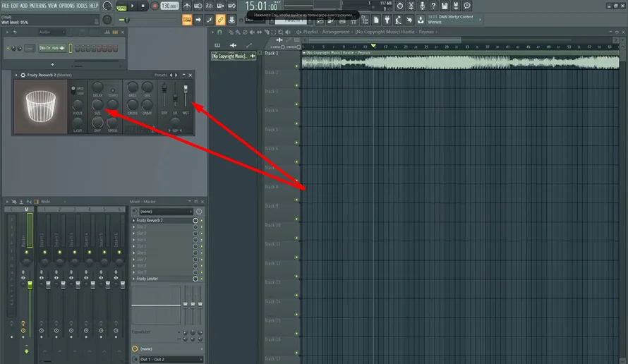Screen dimensions: 628x364
Task: Click the red Record button
Action: coord(154,6)
